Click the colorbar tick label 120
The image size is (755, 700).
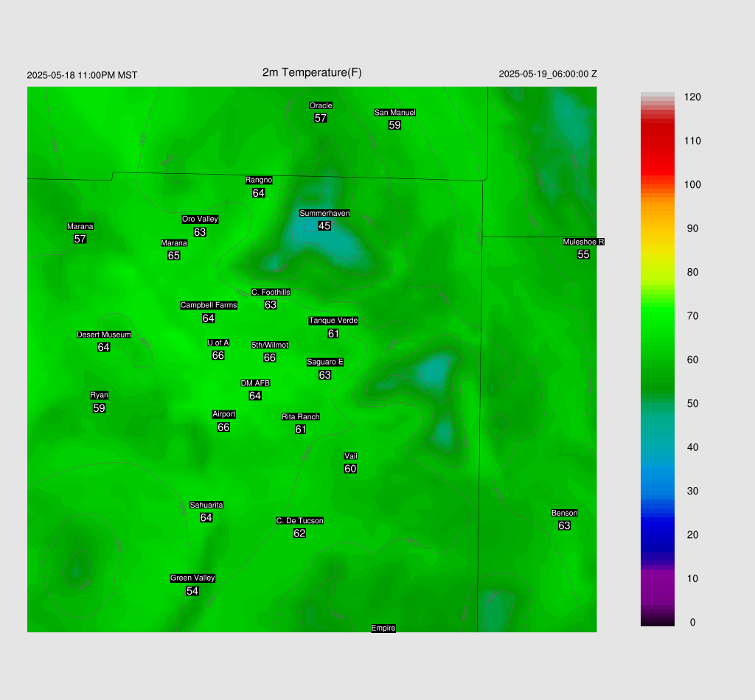pos(692,97)
